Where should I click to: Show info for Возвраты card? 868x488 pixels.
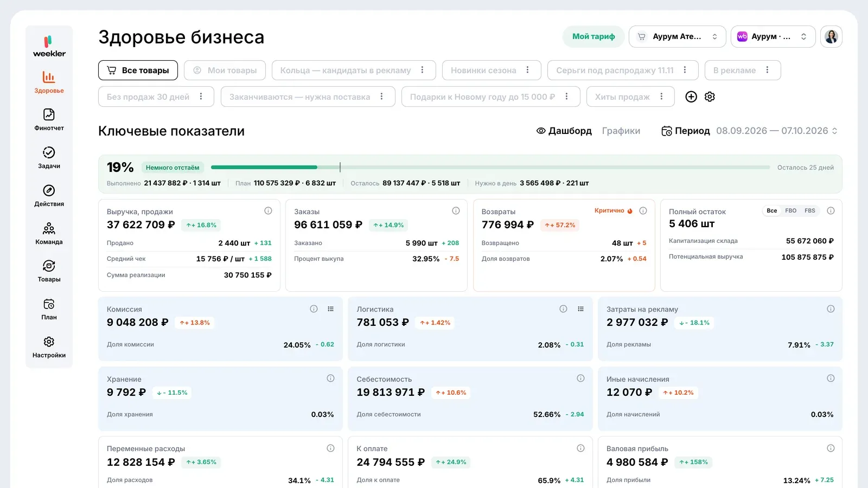pos(643,211)
